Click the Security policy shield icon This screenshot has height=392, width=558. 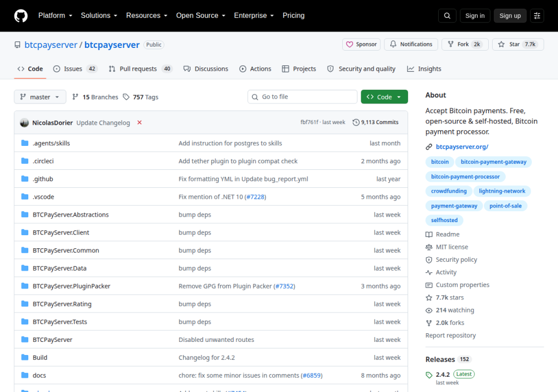(429, 260)
